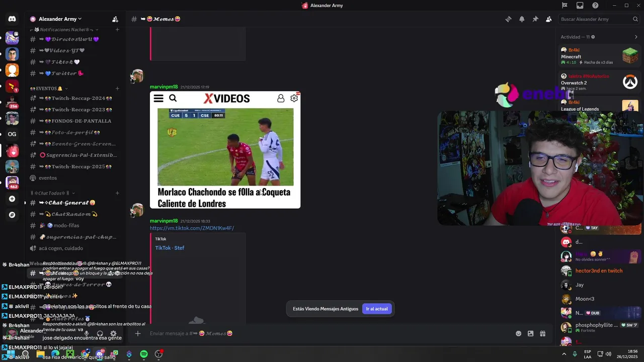644x362 pixels.
Task: Open the Inbox tray icon
Action: pos(580,6)
